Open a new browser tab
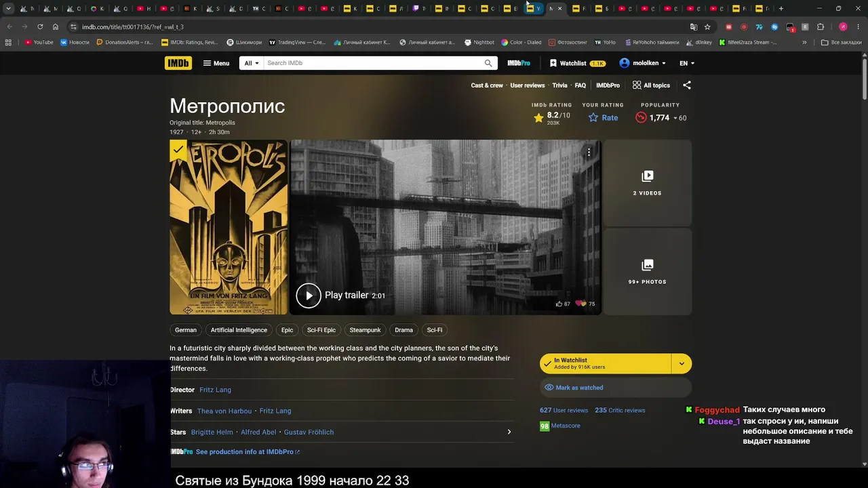This screenshot has height=488, width=868. [781, 9]
